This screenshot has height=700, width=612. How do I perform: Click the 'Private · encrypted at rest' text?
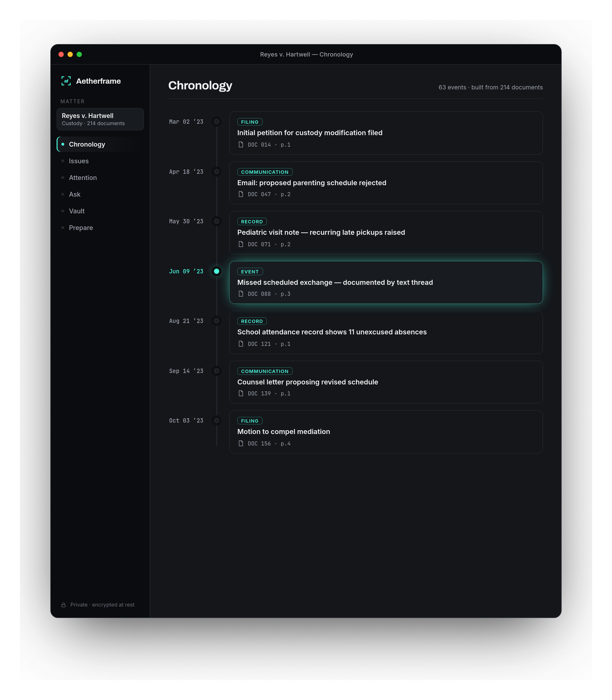point(102,605)
